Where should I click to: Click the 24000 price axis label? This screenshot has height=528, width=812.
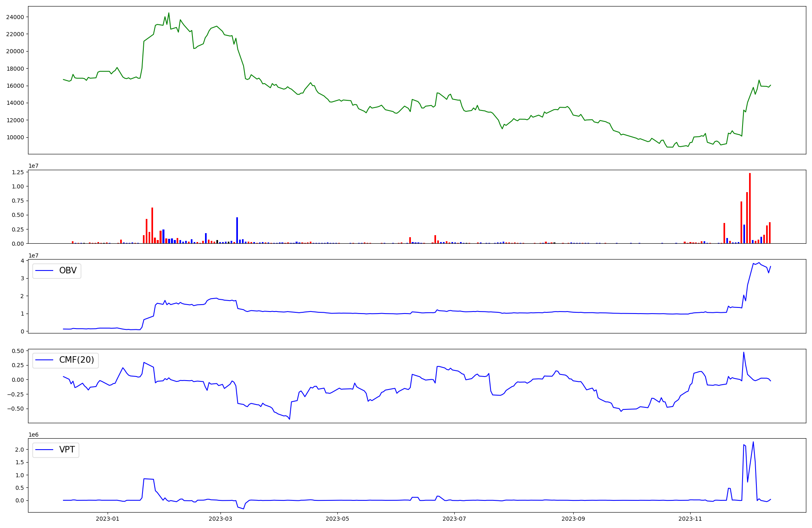(15, 17)
